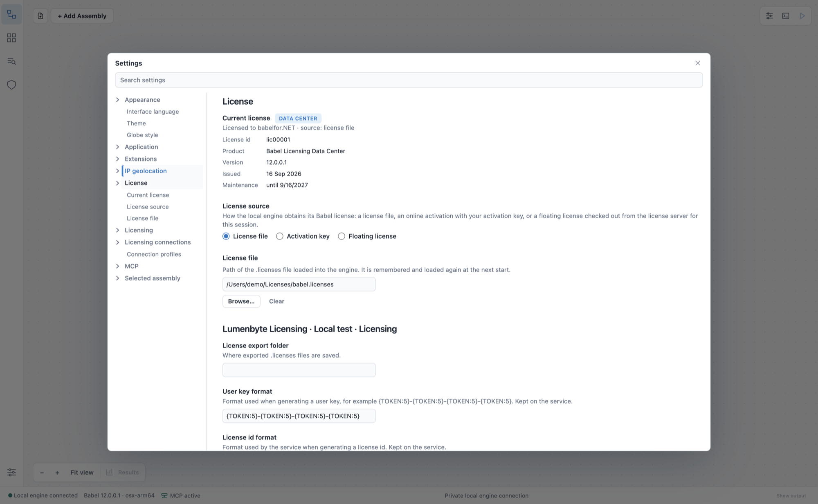The height and width of the screenshot is (504, 818).
Task: Select Licensing in settings tree
Action: [139, 230]
